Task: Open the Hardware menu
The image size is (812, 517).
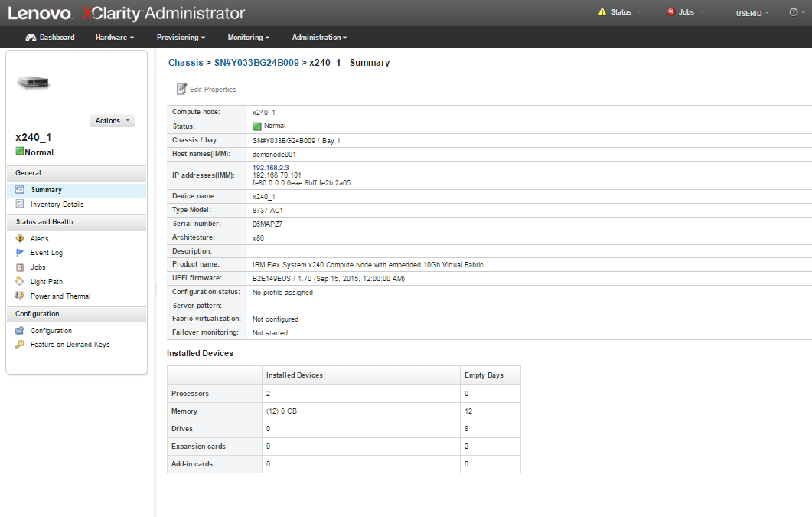Action: click(115, 38)
